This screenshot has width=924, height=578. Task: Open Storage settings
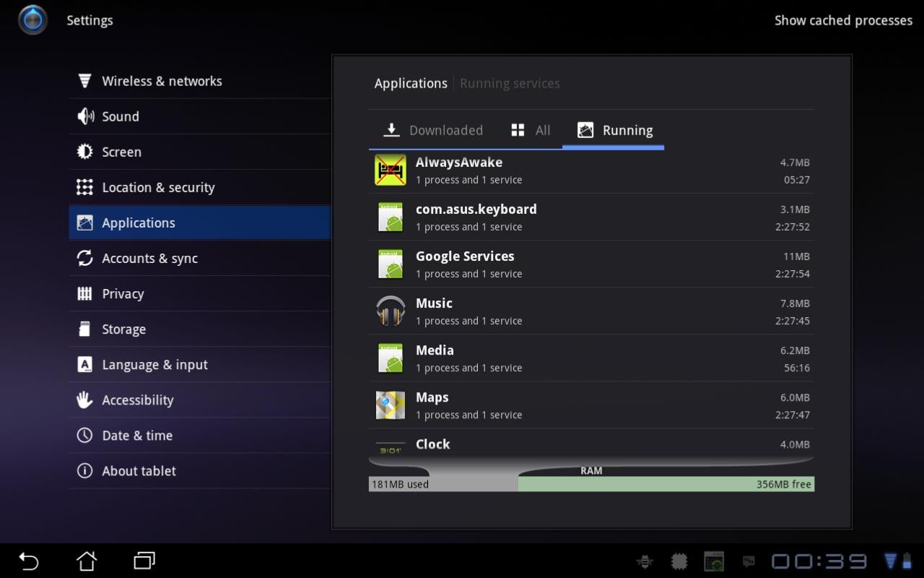pyautogui.click(x=200, y=329)
